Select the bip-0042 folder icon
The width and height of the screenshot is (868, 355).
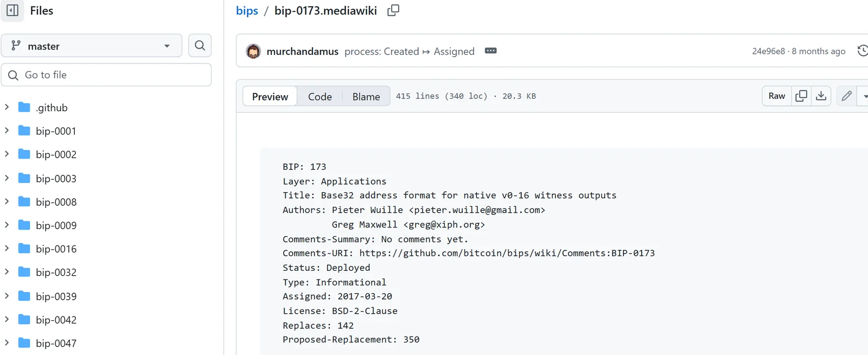pyautogui.click(x=24, y=319)
